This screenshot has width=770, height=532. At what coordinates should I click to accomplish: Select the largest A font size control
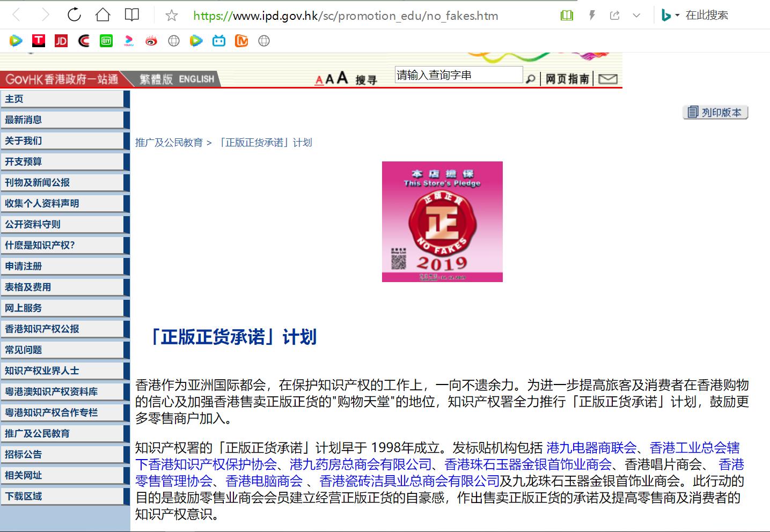click(342, 78)
